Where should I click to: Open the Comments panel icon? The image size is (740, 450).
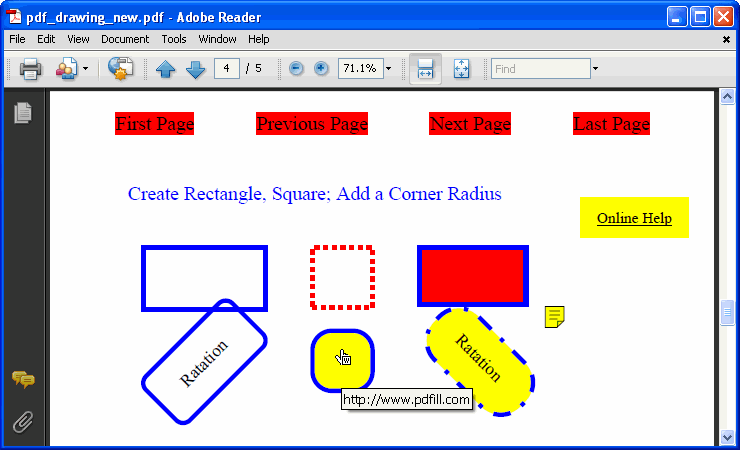(23, 379)
